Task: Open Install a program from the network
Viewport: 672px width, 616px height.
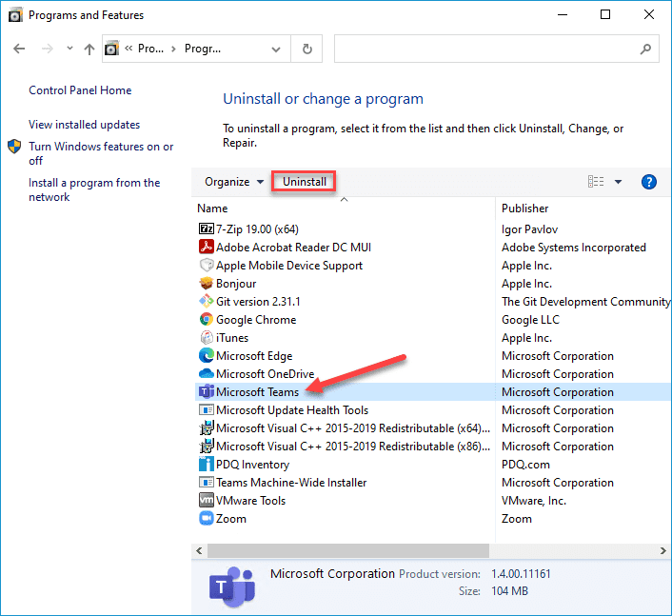Action: 94,189
